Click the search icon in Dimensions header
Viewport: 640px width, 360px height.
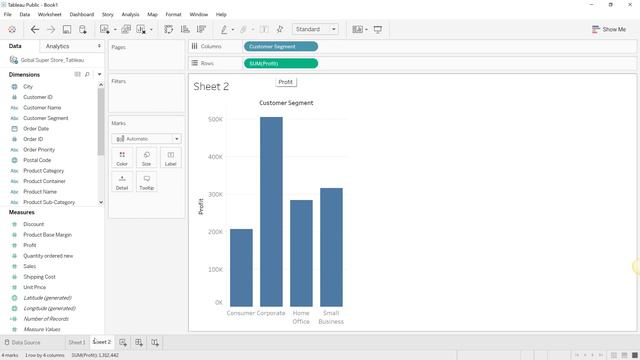click(87, 74)
